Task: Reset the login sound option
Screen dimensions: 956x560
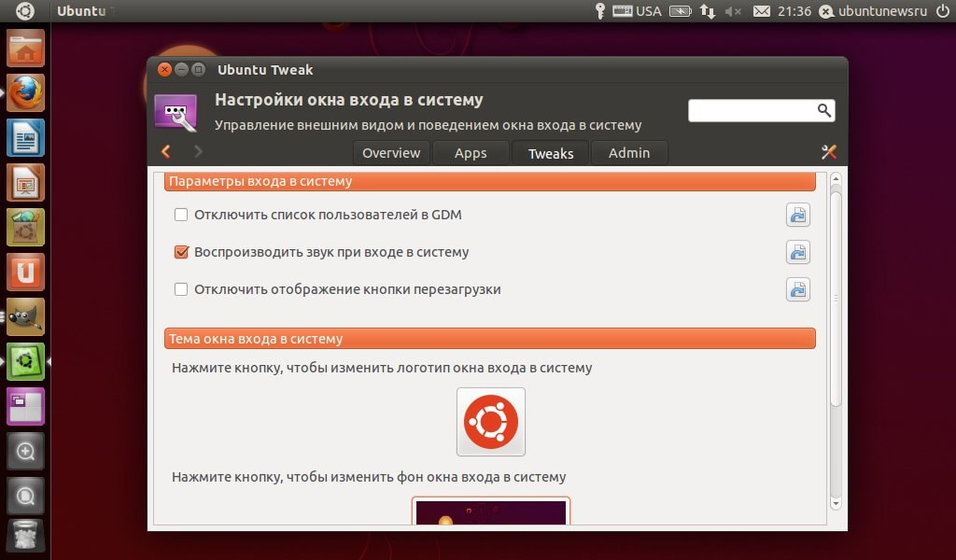Action: click(798, 252)
